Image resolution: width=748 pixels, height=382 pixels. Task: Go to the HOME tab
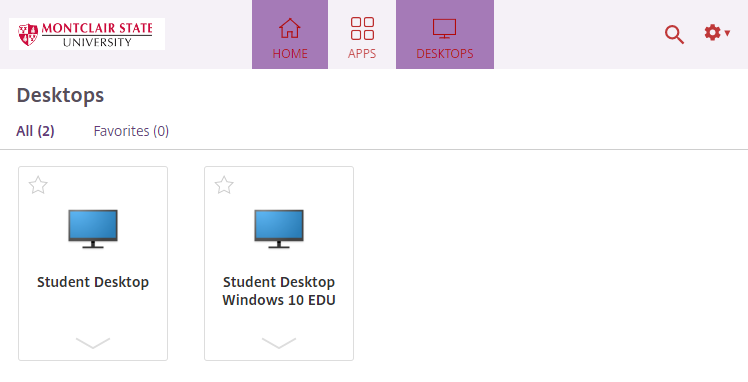pyautogui.click(x=290, y=34)
